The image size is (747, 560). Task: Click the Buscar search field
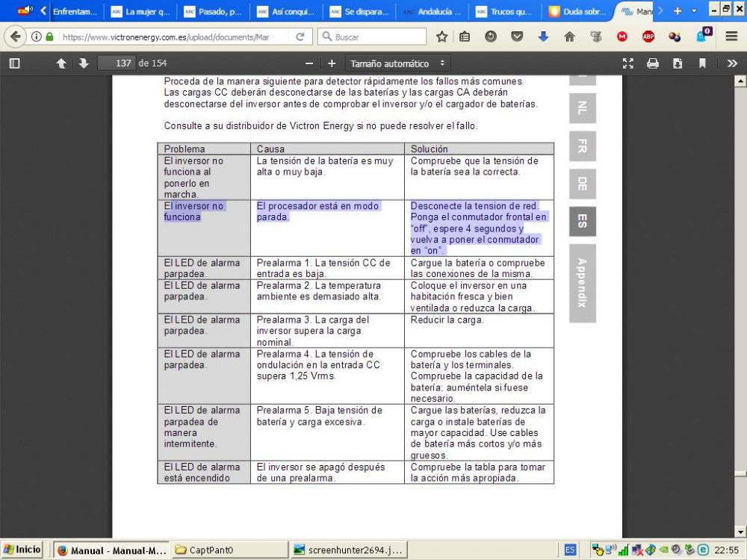coord(371,37)
